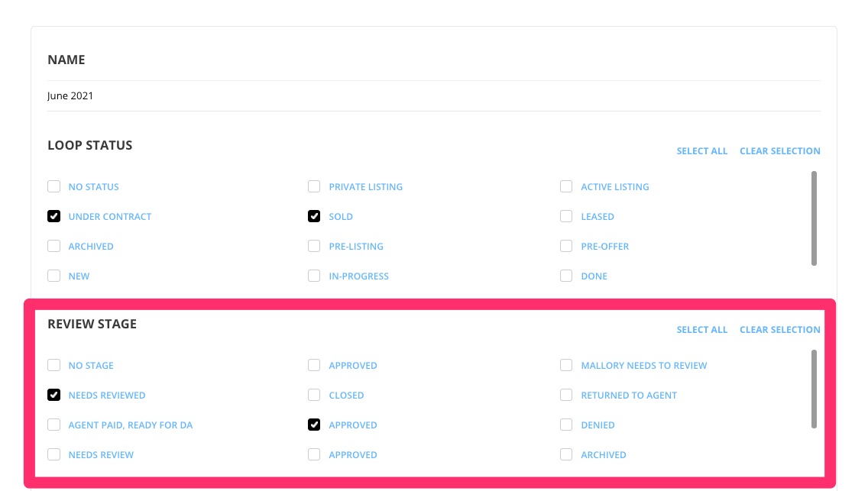Clear Selection in the Review Stage section
The height and width of the screenshot is (491, 868).
(x=779, y=330)
